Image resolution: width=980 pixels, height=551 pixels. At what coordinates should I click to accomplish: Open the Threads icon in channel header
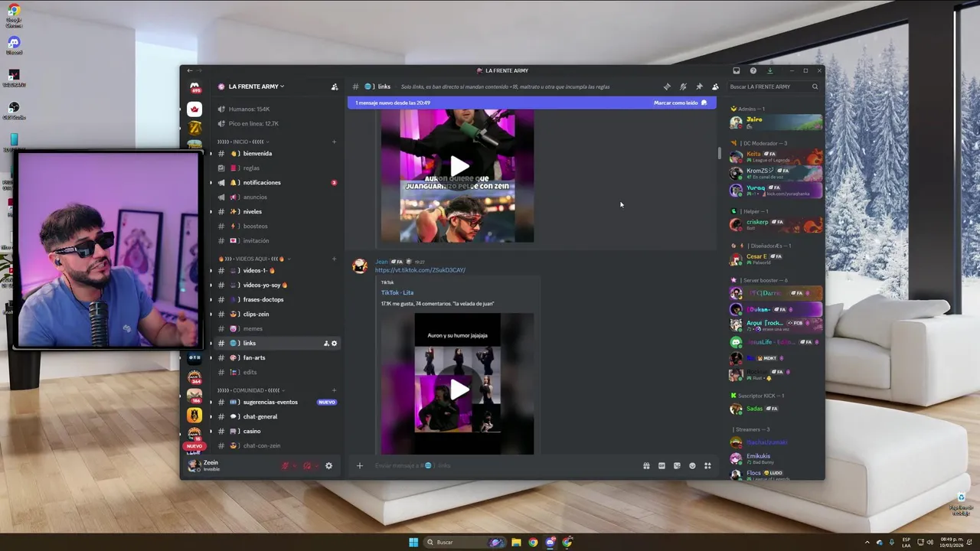point(667,86)
